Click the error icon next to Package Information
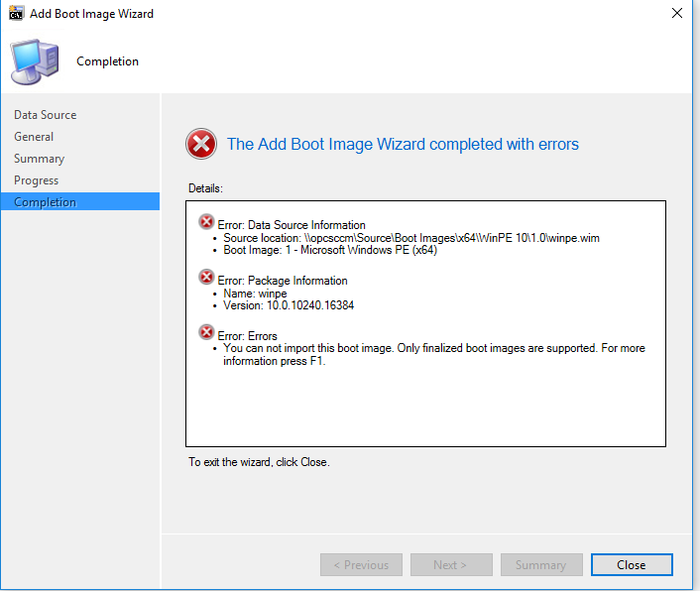Screen dimensions: 700x591 tap(206, 277)
